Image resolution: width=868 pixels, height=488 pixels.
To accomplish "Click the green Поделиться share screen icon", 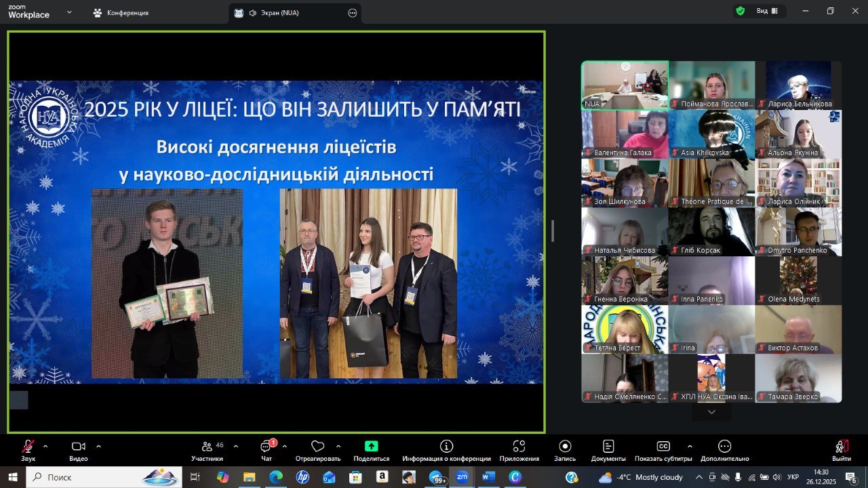I will pos(371,447).
